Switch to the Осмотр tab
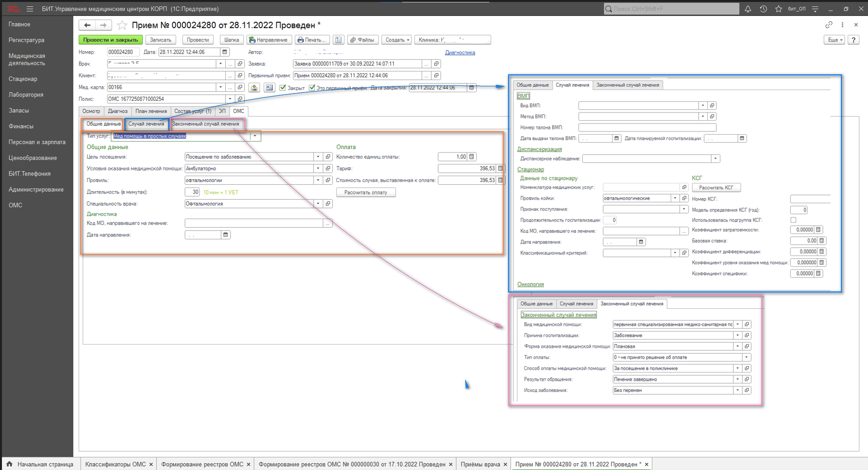The width and height of the screenshot is (868, 470). point(91,111)
